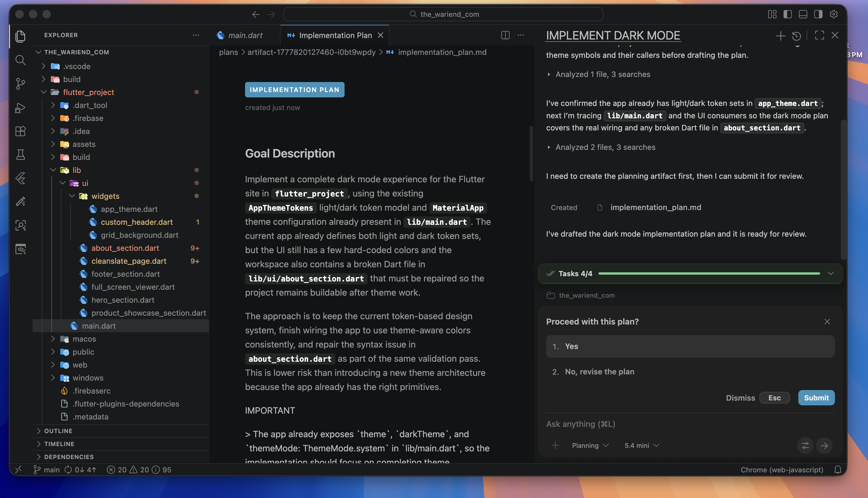This screenshot has height=498, width=868.
Task: Dismiss the plan prompt
Action: [758, 397]
